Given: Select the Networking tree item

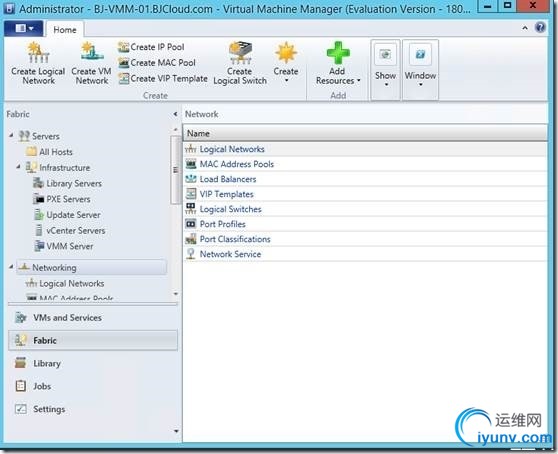Looking at the screenshot, I should [x=91, y=268].
